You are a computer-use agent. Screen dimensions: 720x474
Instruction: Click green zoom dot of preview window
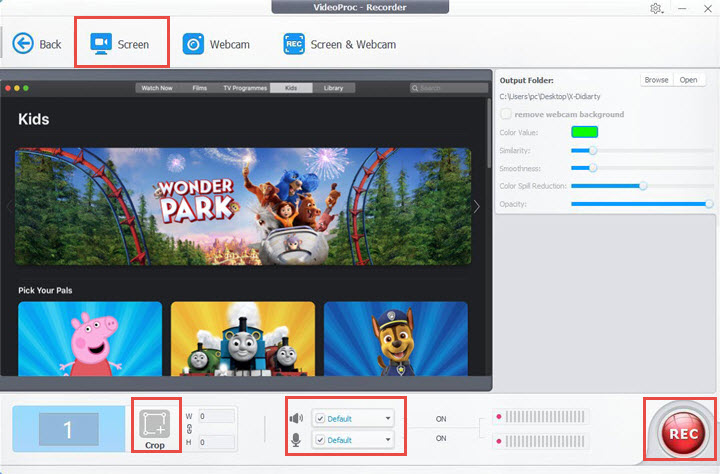coord(26,88)
